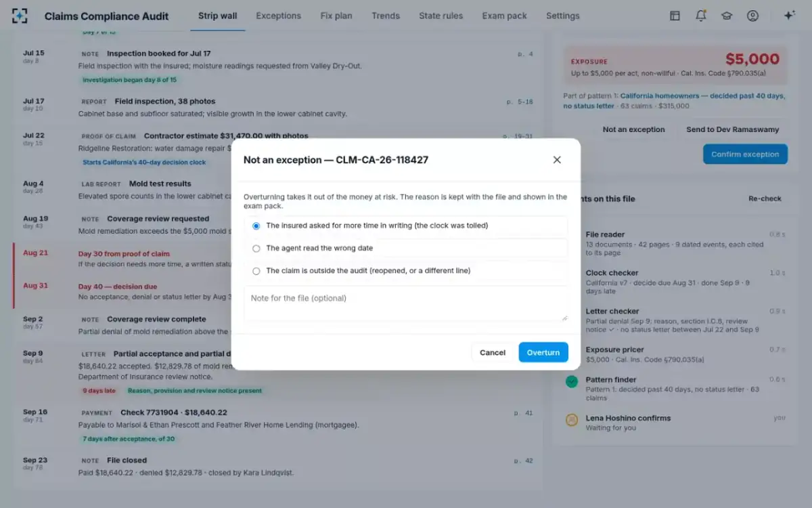The width and height of the screenshot is (812, 508).
Task: Click the avatar icon beside Lena Hoshino confirms
Action: coord(572,420)
